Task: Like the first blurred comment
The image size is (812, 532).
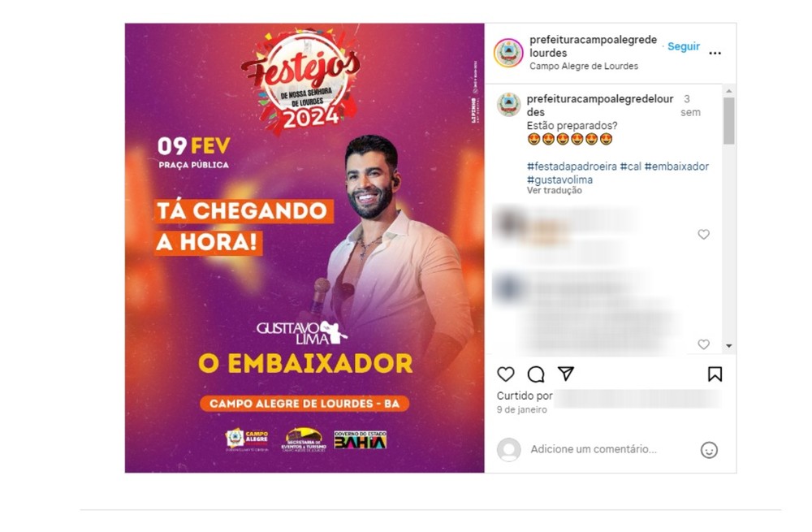Action: pos(703,234)
